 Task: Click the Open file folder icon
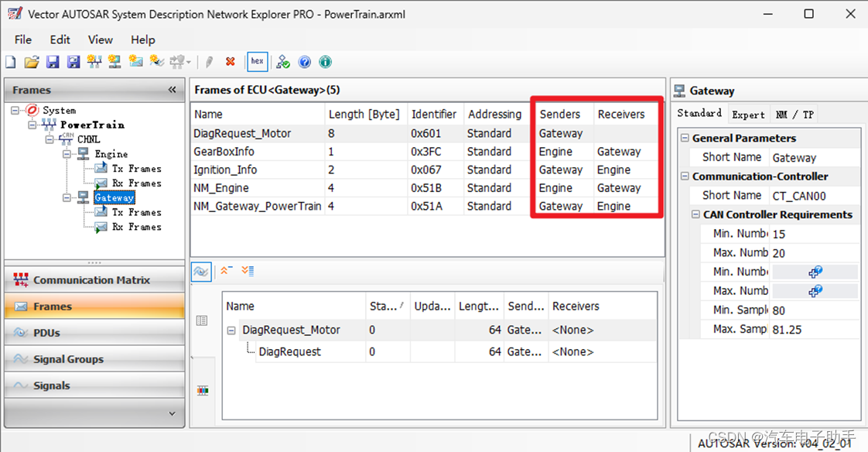click(32, 62)
